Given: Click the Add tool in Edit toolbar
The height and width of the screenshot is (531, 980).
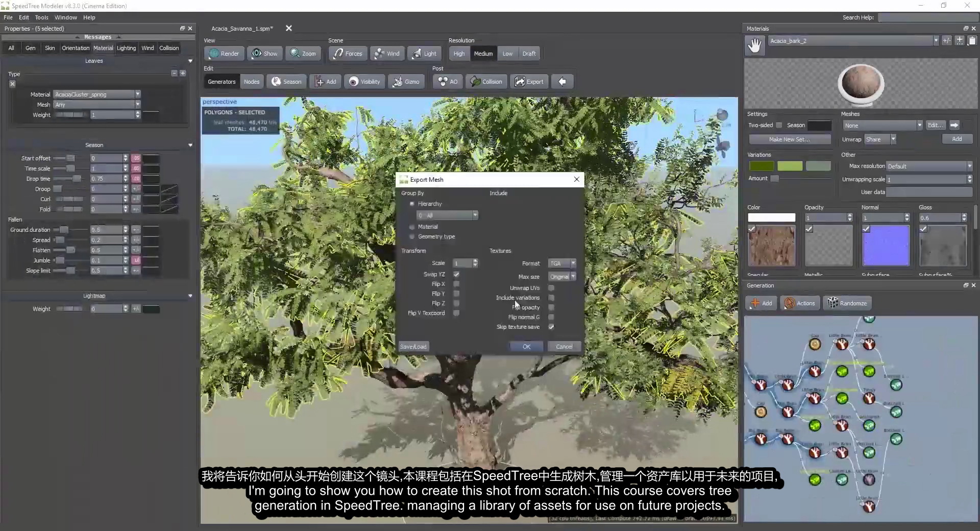Looking at the screenshot, I should click(326, 82).
